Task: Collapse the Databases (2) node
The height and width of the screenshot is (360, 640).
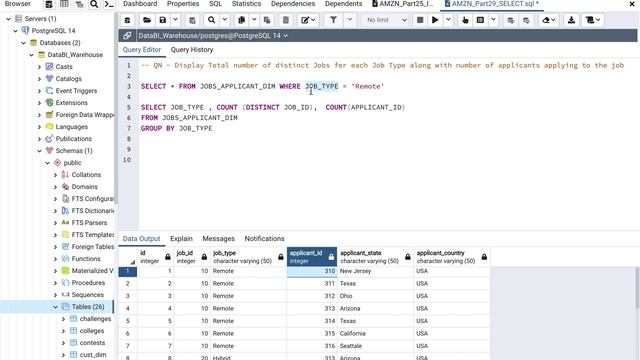Action: coord(24,43)
